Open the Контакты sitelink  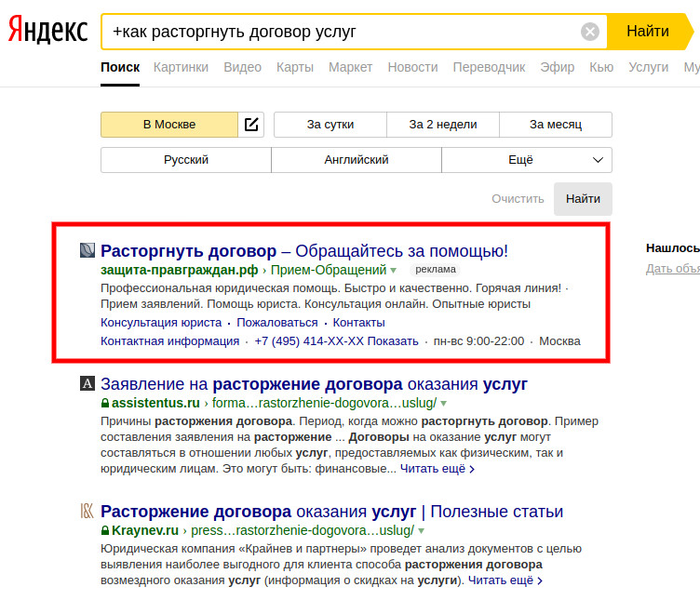point(359,323)
